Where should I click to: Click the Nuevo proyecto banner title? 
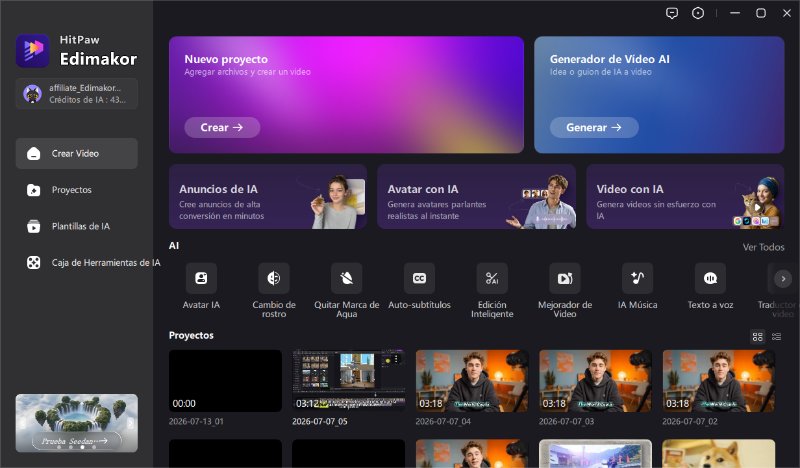[226, 59]
